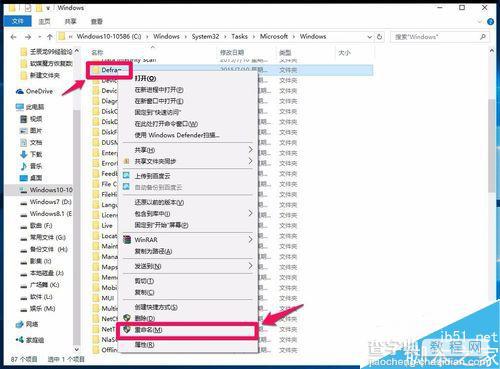The height and width of the screenshot is (369, 500).
Task: Refresh the folder with the reload icon
Action: click(379, 37)
